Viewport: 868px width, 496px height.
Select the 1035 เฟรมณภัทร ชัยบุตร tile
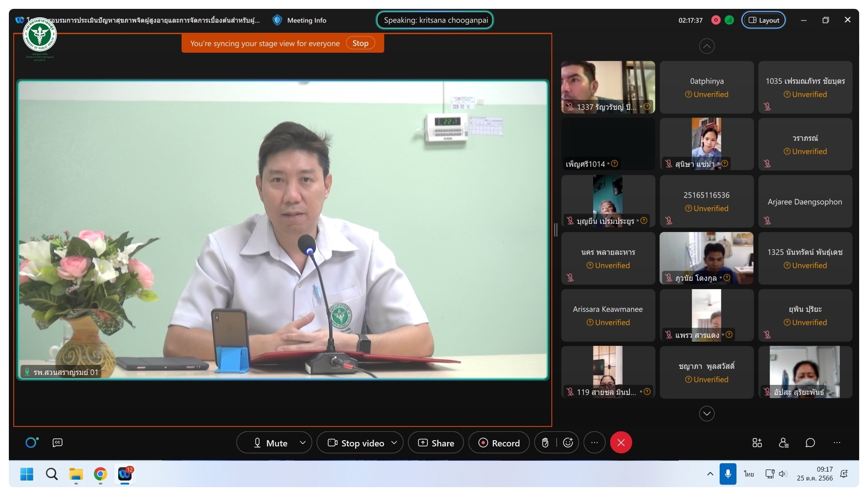point(805,87)
